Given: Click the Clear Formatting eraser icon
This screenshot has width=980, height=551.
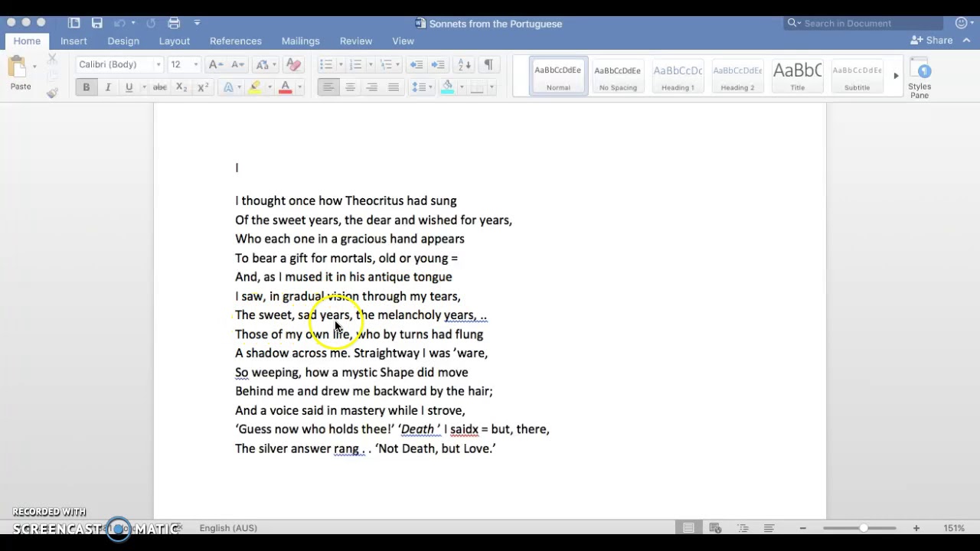Looking at the screenshot, I should 292,64.
